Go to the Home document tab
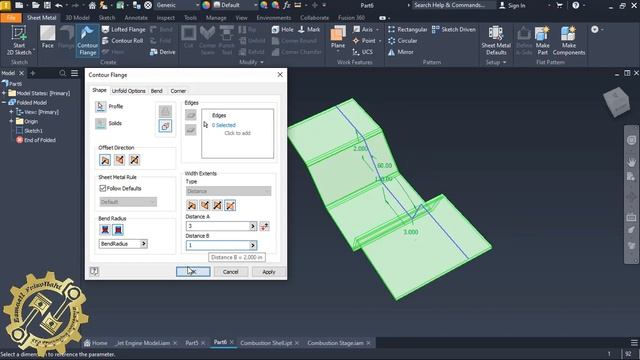The height and width of the screenshot is (360, 640). point(96,343)
